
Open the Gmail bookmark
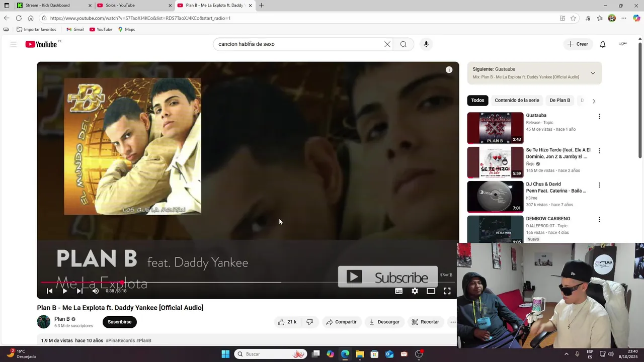click(75, 30)
